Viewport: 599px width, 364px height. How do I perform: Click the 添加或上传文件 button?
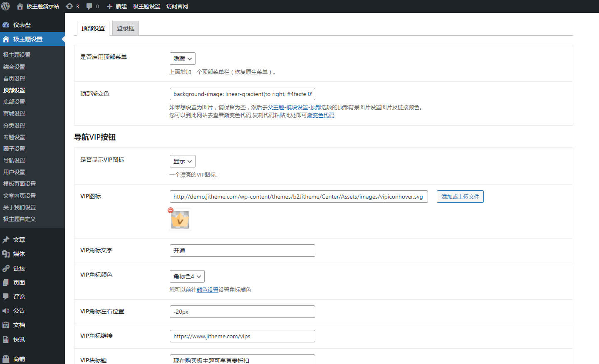click(460, 197)
